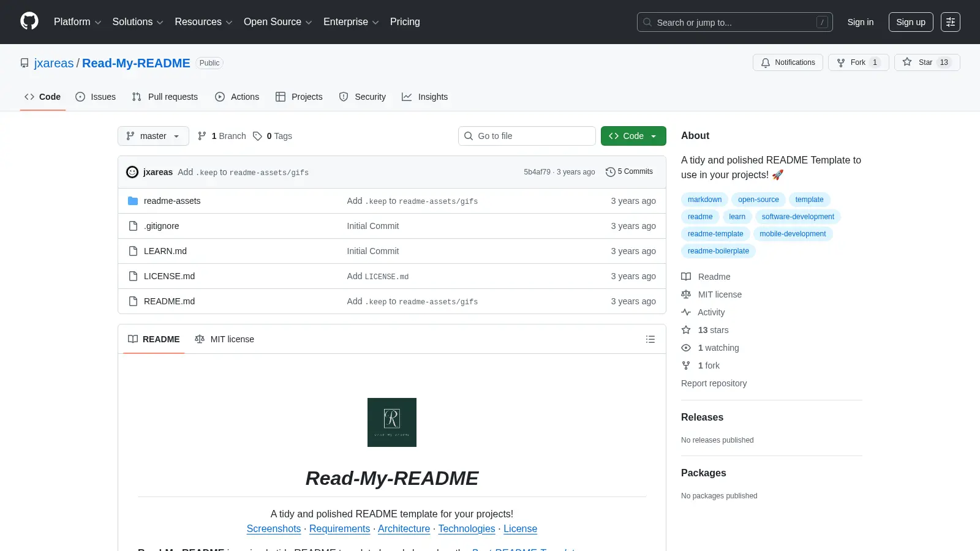Expand the Enterprise menu
The image size is (980, 551).
coord(351,22)
